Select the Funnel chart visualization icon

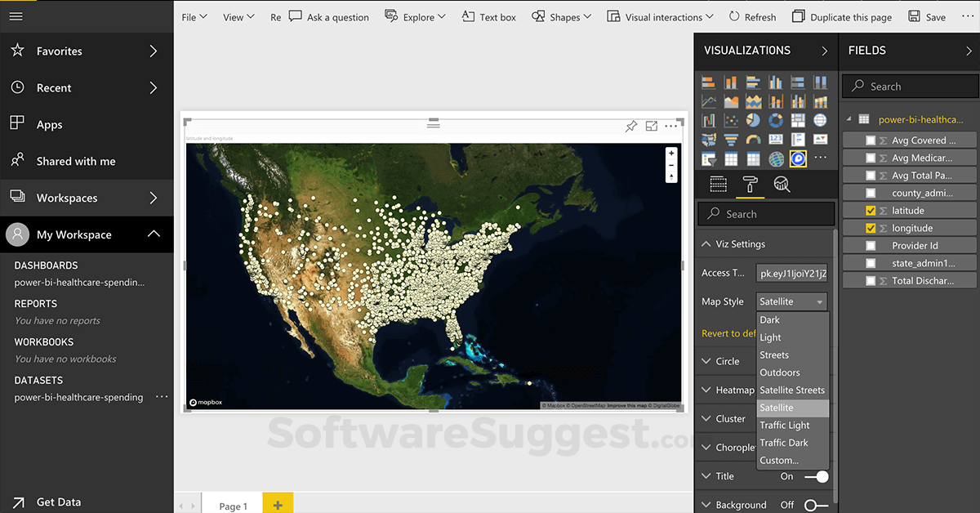point(731,140)
